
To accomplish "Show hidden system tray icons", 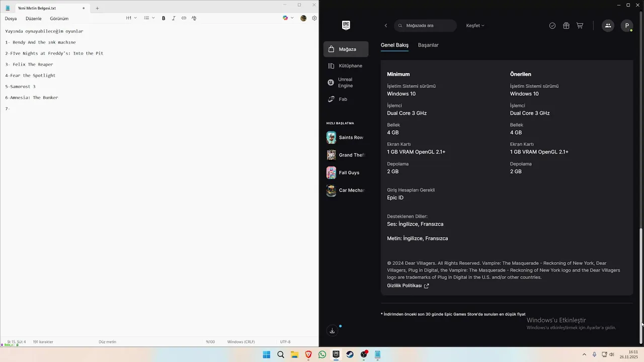I will click(584, 354).
